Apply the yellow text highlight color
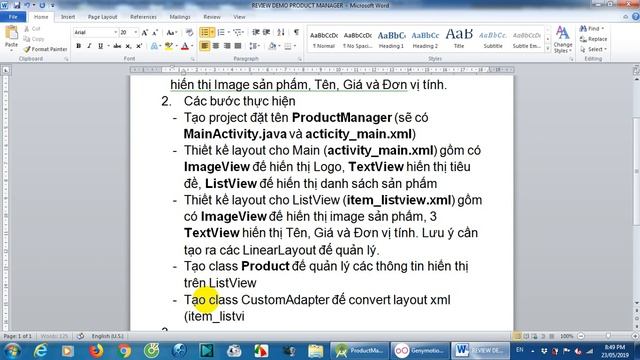 [x=169, y=46]
